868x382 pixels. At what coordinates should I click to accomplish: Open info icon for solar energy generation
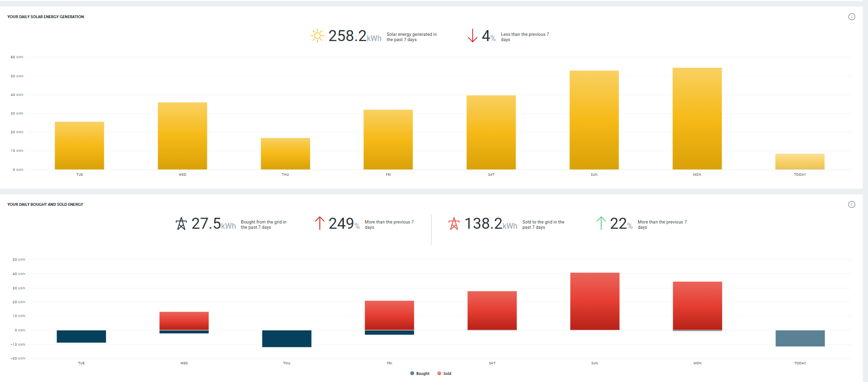(851, 17)
